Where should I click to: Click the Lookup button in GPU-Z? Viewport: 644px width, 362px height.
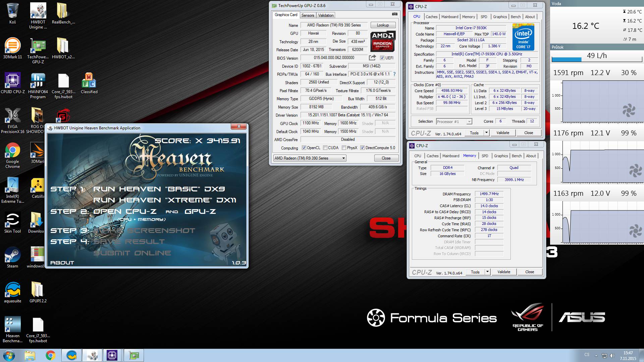383,25
